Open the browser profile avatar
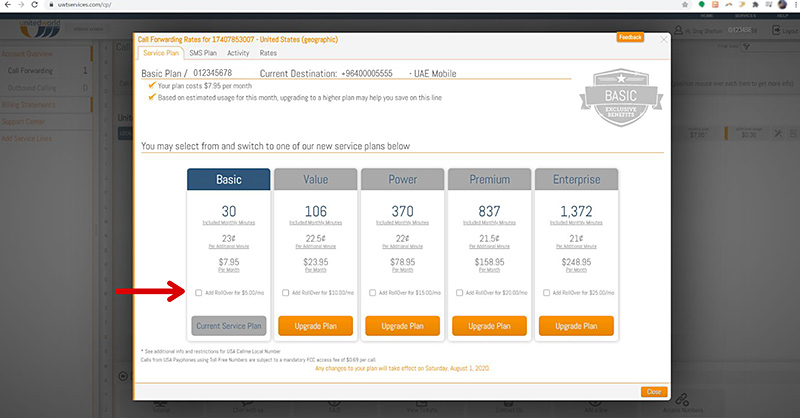800x418 pixels. point(783,5)
